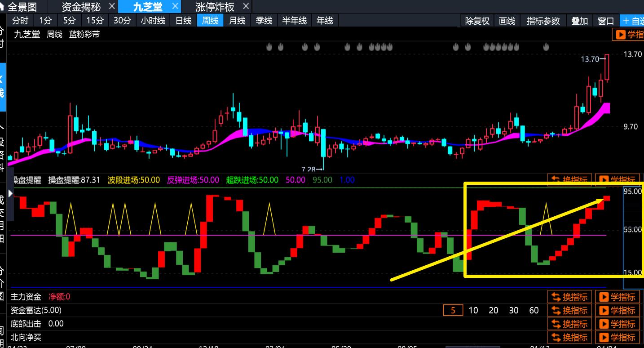Image resolution: width=644 pixels, height=348 pixels.
Task: Select the 60 period in 资金雷达 row
Action: pos(534,310)
